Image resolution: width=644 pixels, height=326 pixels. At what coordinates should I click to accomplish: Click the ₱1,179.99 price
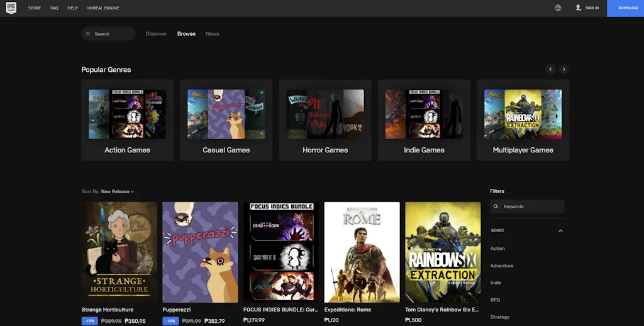[254, 320]
